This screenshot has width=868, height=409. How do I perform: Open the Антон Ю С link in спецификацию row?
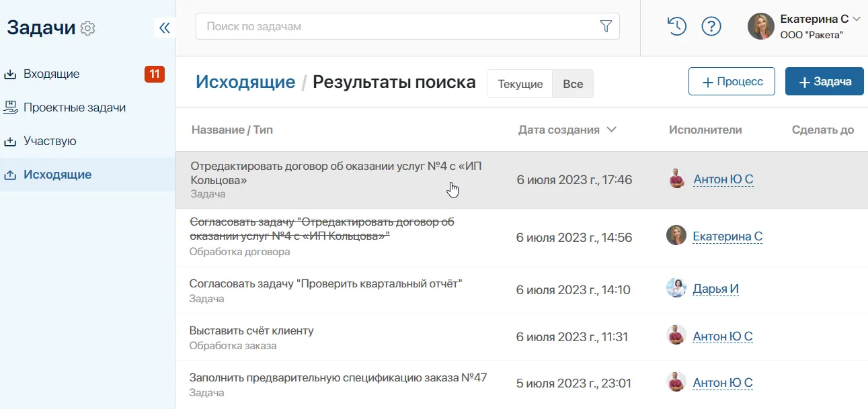723,383
